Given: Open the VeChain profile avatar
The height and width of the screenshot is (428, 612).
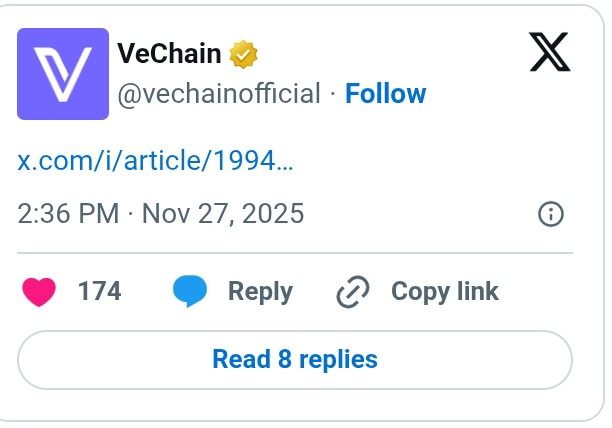Looking at the screenshot, I should click(x=63, y=74).
